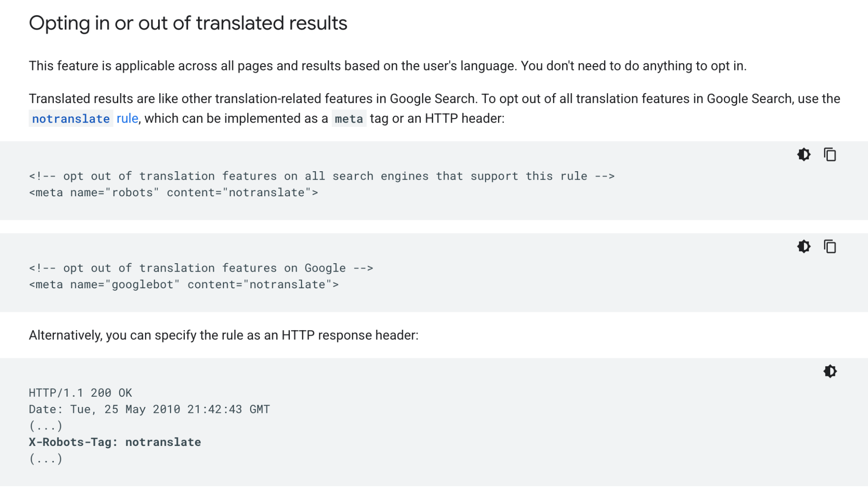Click the 'Alternatively, you can specify' sentence

tap(223, 335)
